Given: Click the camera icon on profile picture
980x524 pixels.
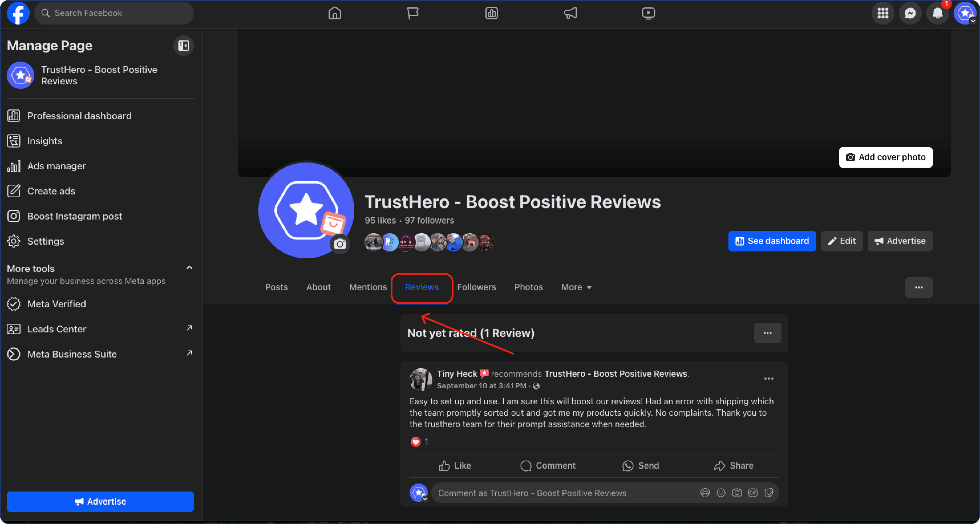Looking at the screenshot, I should coord(340,244).
